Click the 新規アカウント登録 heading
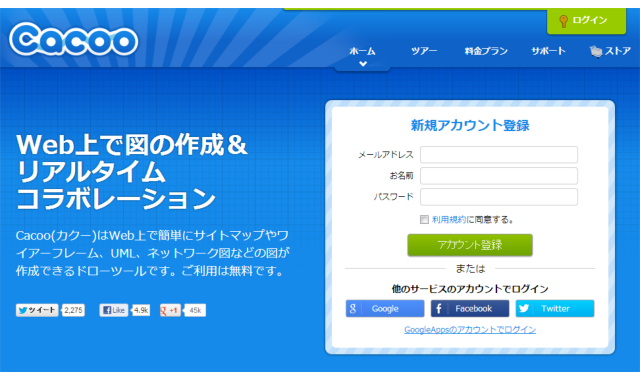640x380 pixels. point(470,125)
